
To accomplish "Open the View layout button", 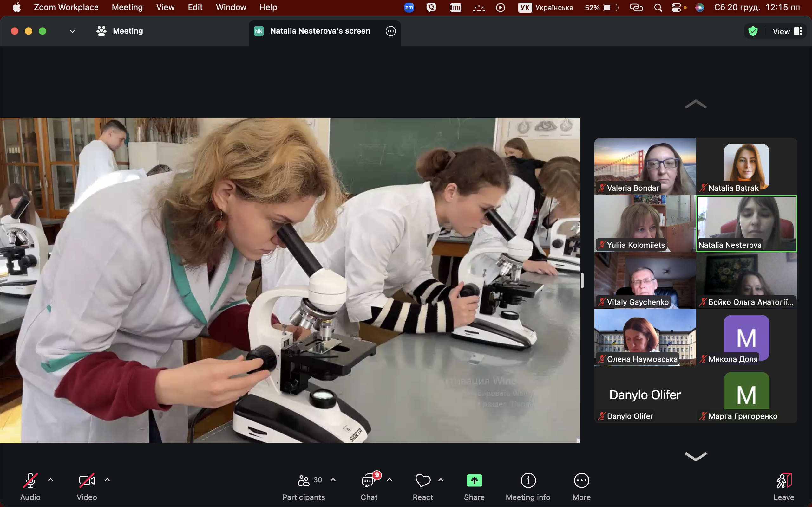I will pos(787,31).
